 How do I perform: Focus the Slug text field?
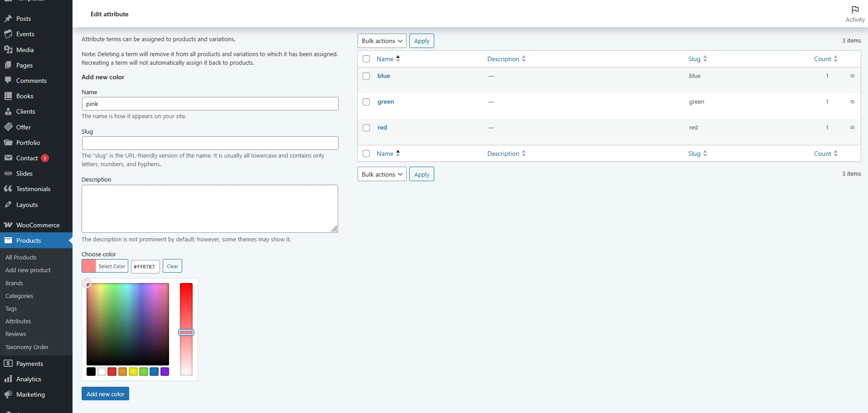(x=210, y=143)
